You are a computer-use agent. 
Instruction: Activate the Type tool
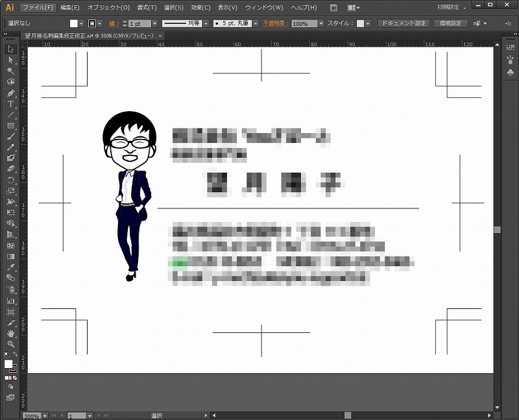coord(11,104)
